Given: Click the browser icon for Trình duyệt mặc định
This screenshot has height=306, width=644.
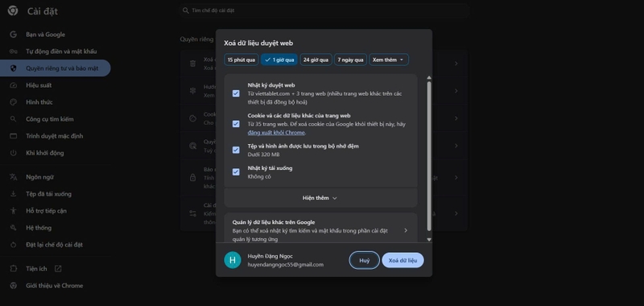Looking at the screenshot, I should 13,136.
